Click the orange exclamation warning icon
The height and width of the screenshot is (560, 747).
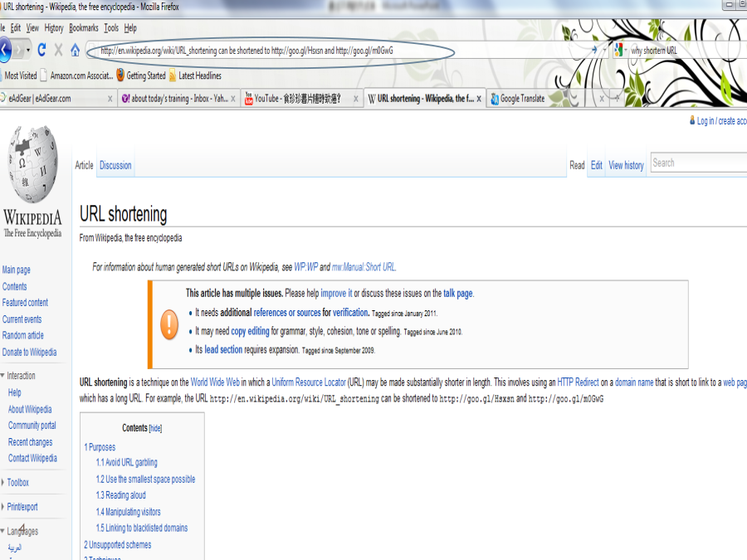(x=169, y=324)
